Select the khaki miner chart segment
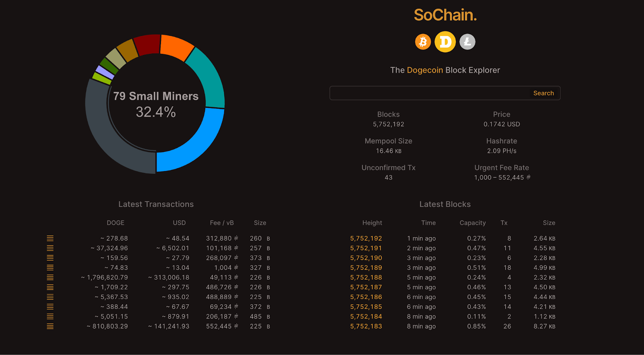 pos(116,59)
